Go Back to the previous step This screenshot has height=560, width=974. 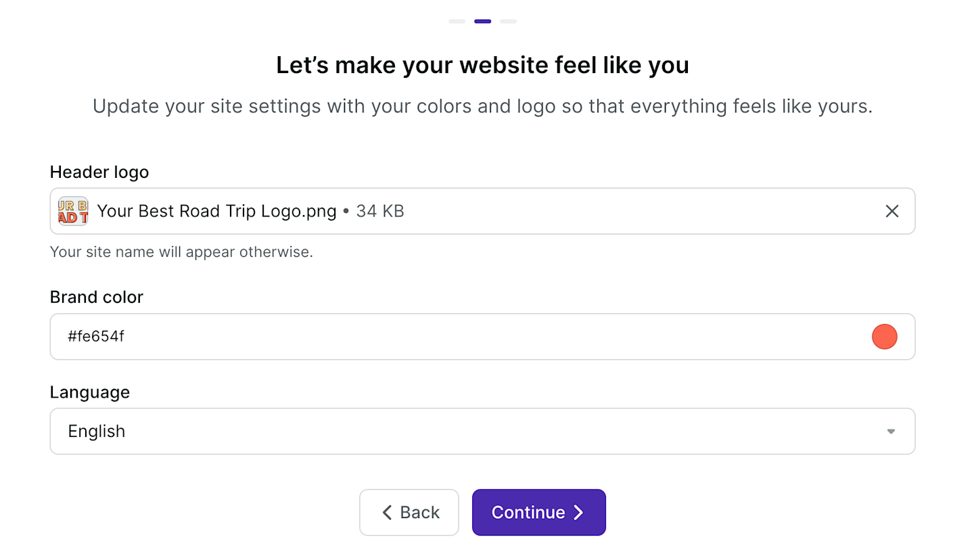pos(409,513)
